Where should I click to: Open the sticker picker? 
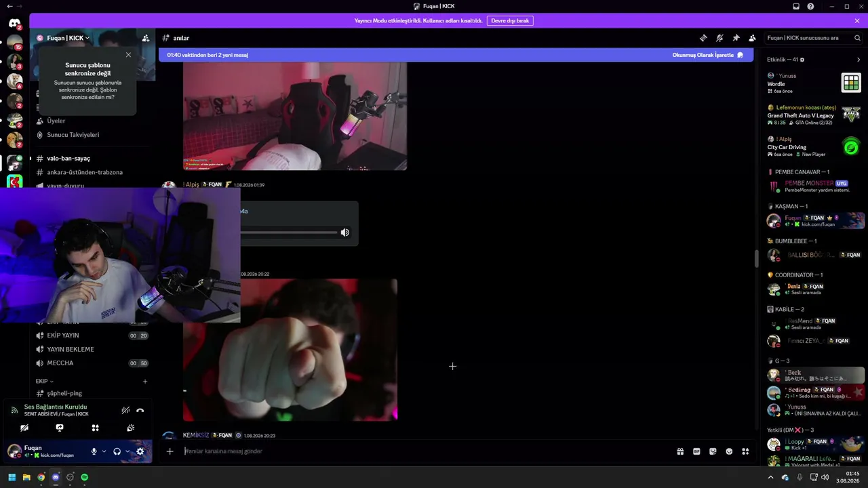coord(713,451)
